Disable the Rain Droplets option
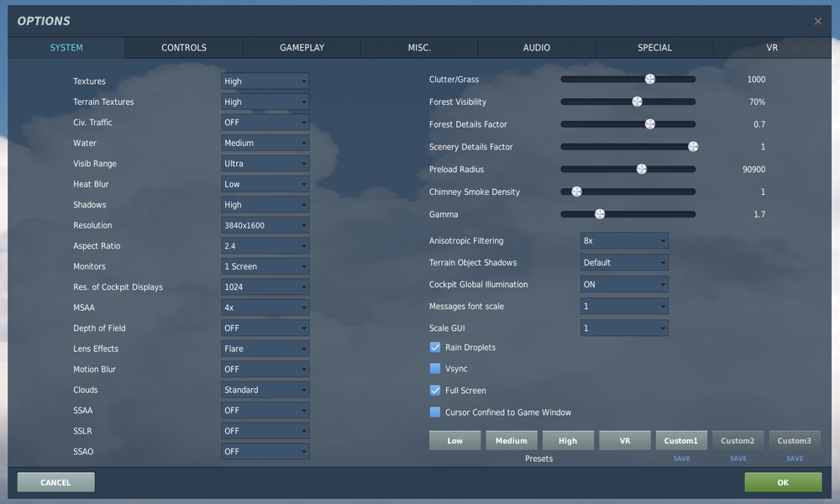 click(435, 347)
